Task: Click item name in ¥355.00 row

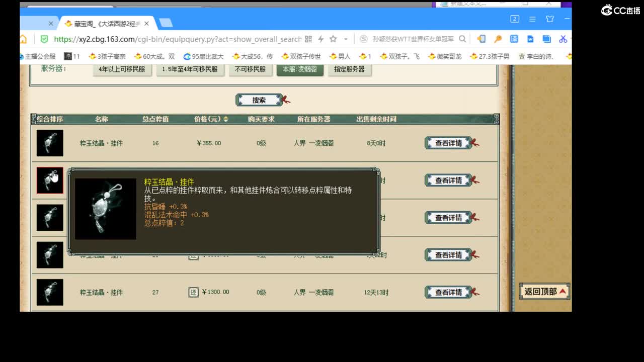Action: tap(101, 143)
